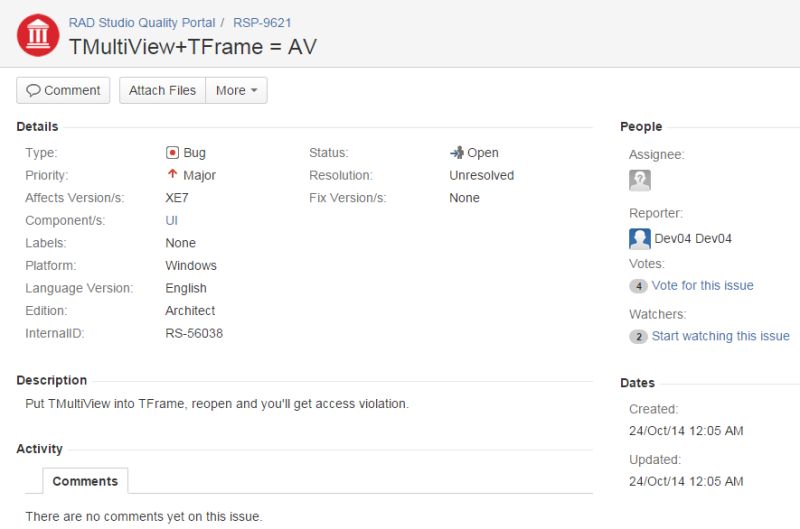Click the Fix Version/s value None
Screen dimensions: 800x529
[x=464, y=198]
